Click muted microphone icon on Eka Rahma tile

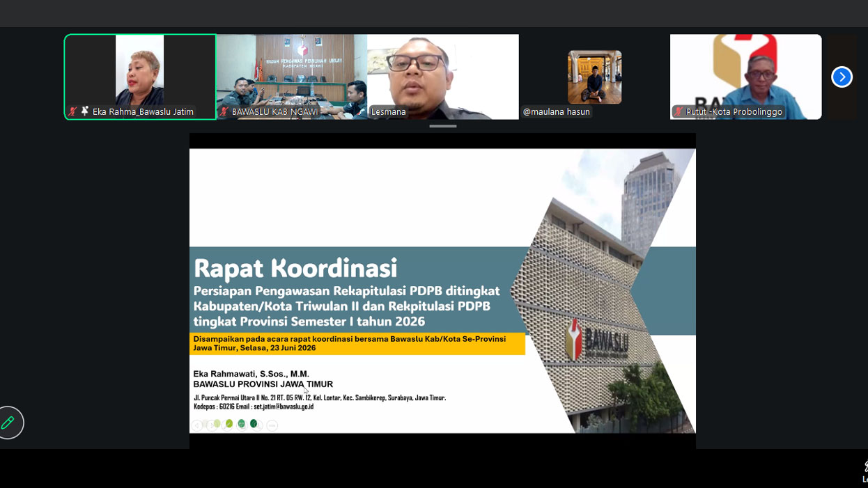72,111
